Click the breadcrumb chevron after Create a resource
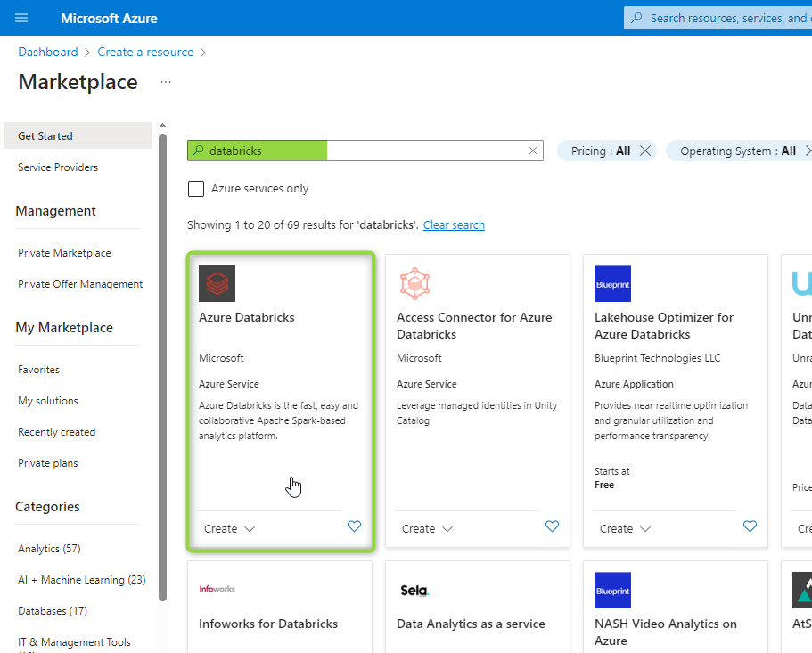This screenshot has height=653, width=812. tap(203, 53)
